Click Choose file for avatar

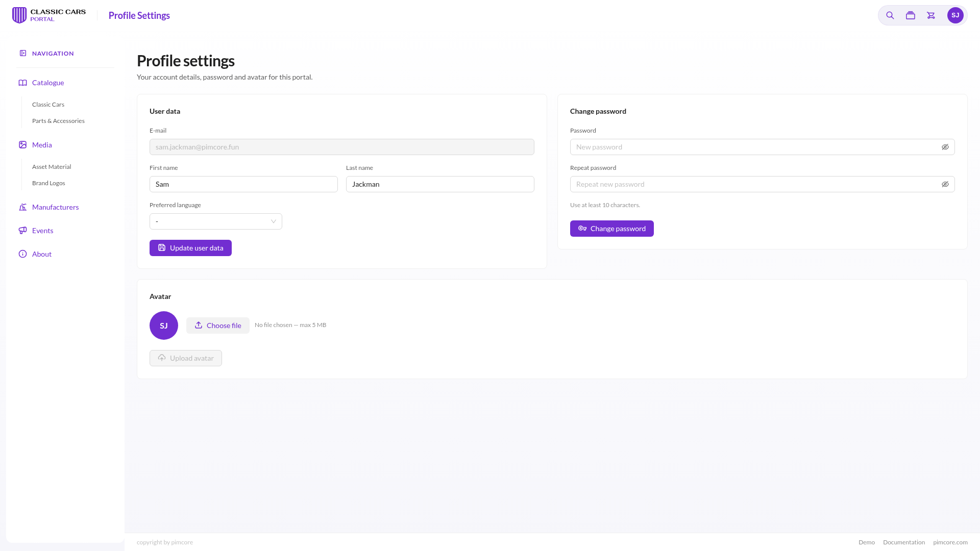[x=218, y=325]
